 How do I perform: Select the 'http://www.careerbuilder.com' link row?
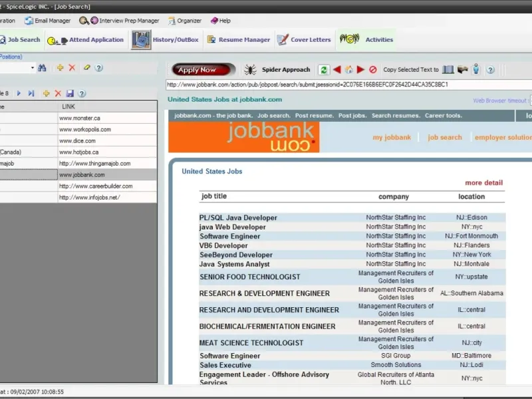[x=107, y=186]
